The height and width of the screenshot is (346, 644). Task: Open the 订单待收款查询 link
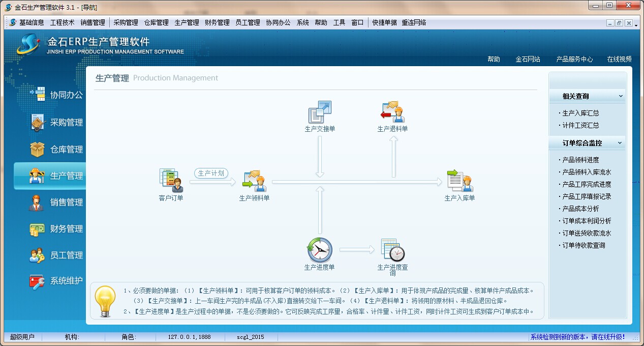[x=584, y=245]
